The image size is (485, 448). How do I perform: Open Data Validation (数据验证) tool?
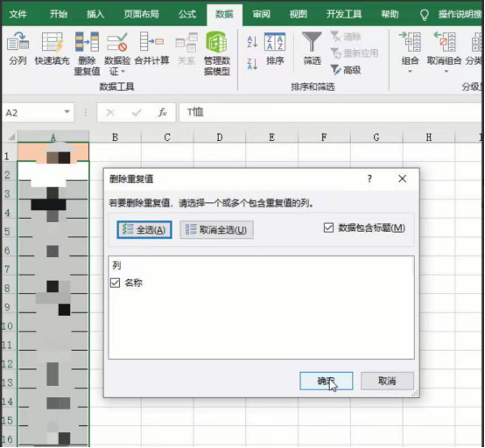click(x=117, y=53)
